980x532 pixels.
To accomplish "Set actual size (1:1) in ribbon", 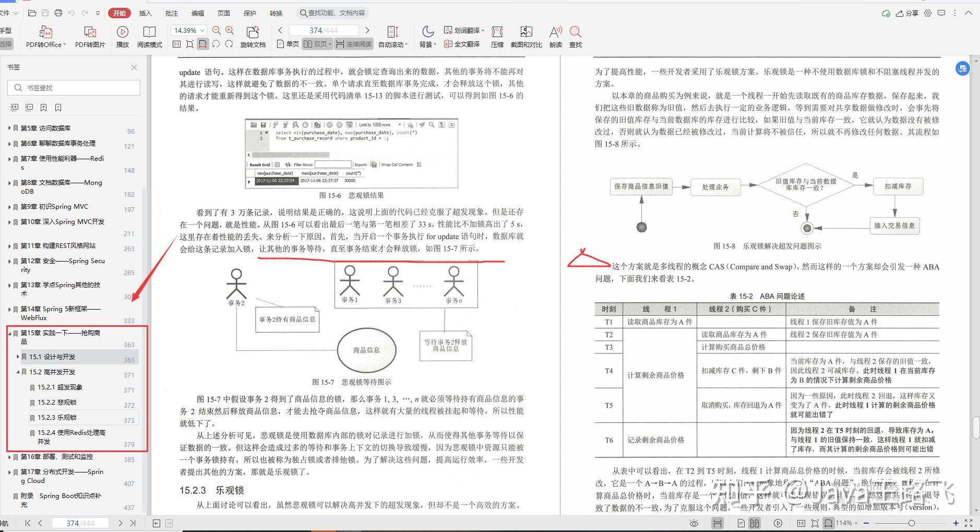I will [x=177, y=44].
